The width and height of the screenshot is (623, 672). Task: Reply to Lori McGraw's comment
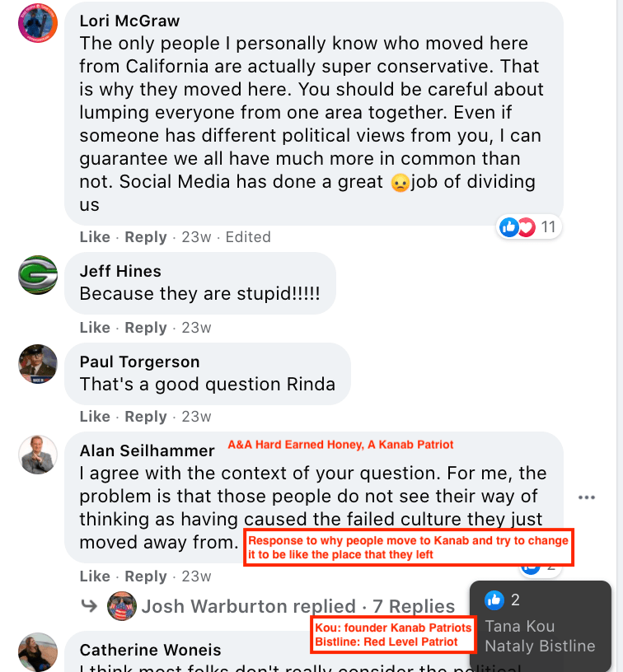145,237
